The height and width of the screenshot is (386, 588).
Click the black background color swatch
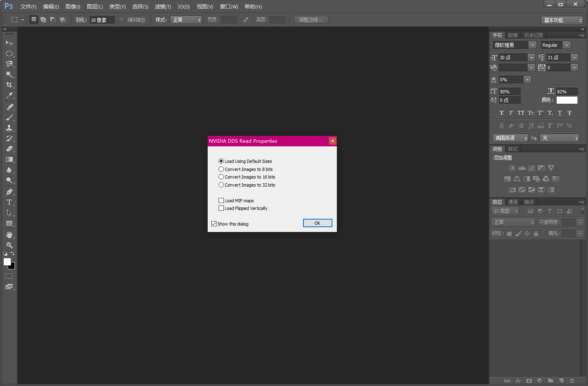click(13, 267)
